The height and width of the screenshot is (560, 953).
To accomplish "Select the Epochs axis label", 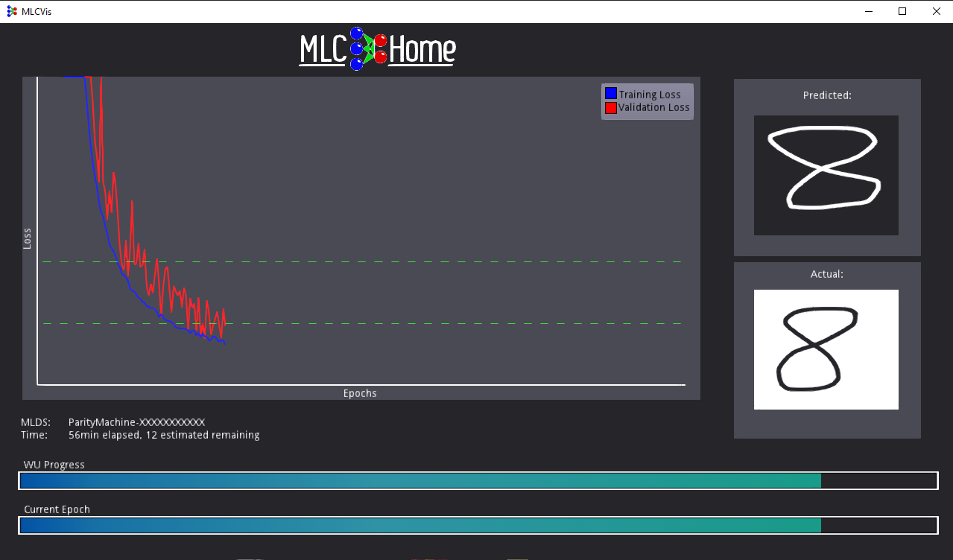I will coord(360,392).
